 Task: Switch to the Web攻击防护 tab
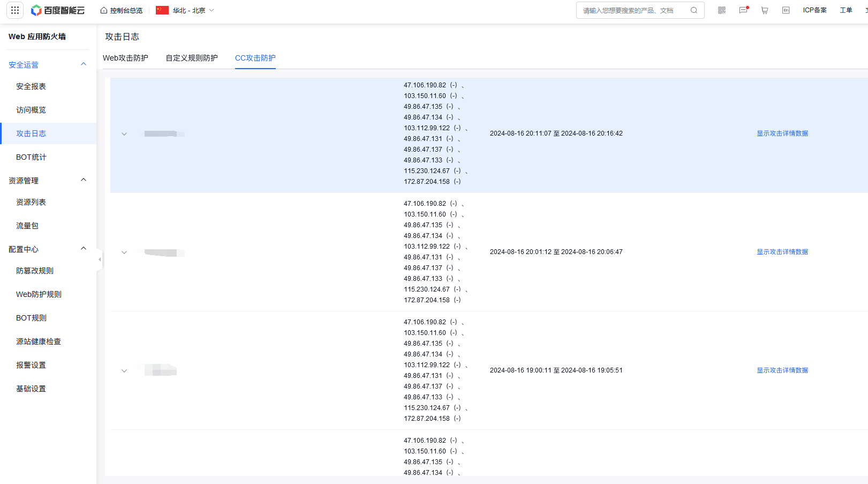coord(125,58)
